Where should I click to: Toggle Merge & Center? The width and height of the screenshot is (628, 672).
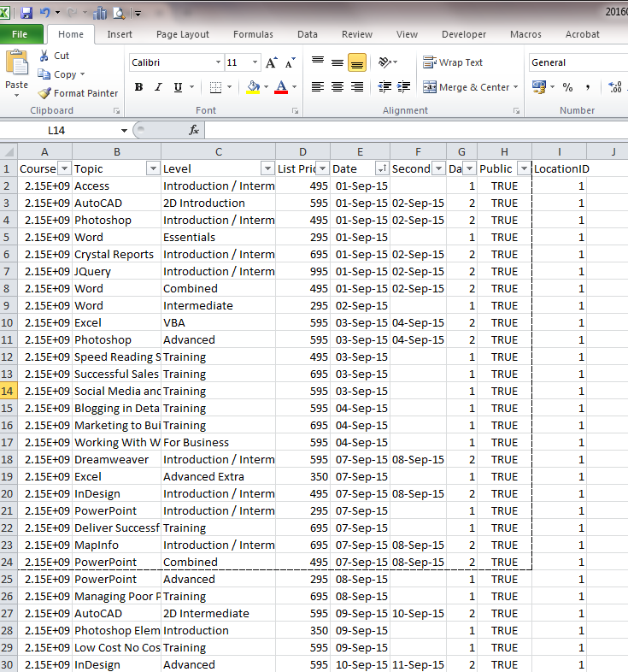[465, 87]
